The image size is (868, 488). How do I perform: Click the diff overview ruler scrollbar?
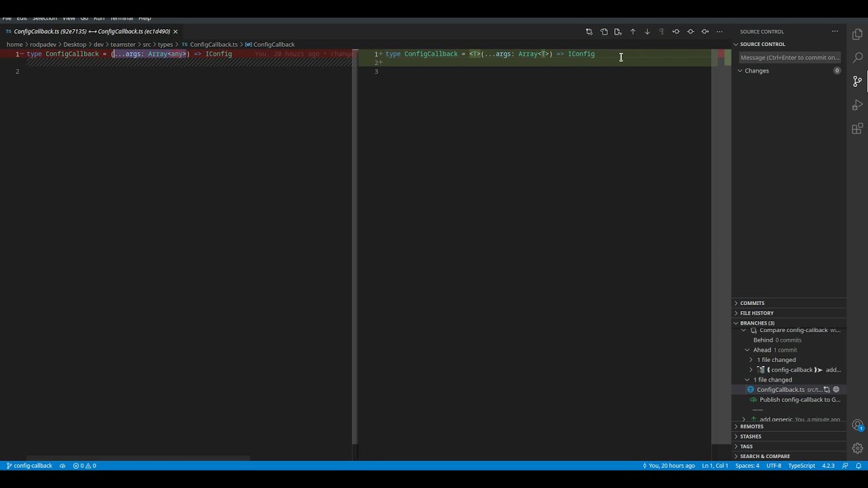click(x=722, y=247)
